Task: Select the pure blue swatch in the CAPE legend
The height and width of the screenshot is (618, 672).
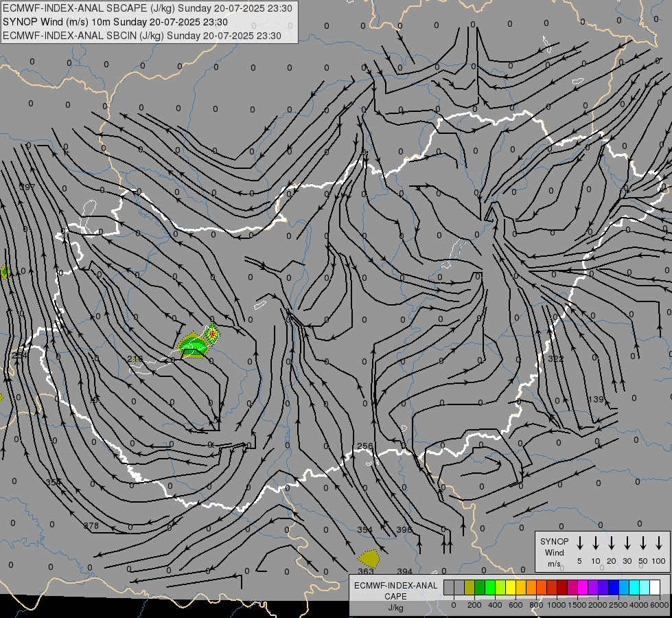Action: point(613,587)
